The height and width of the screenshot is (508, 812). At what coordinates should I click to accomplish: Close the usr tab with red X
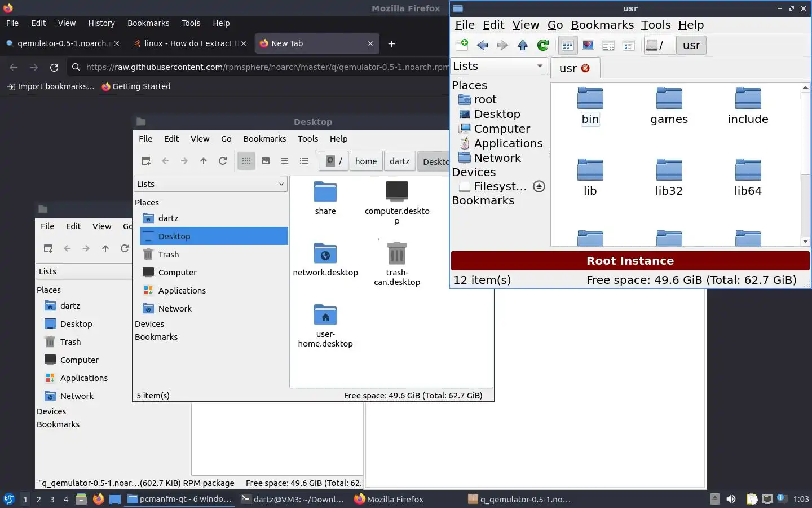pos(585,68)
